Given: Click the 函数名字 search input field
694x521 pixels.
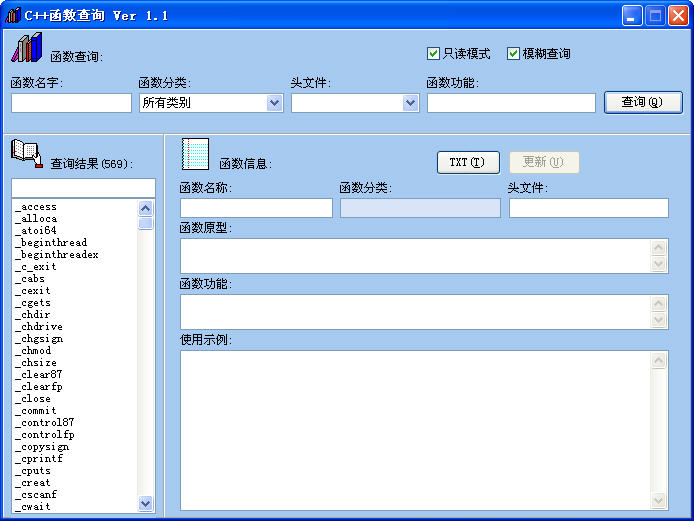Looking at the screenshot, I should click(x=71, y=103).
